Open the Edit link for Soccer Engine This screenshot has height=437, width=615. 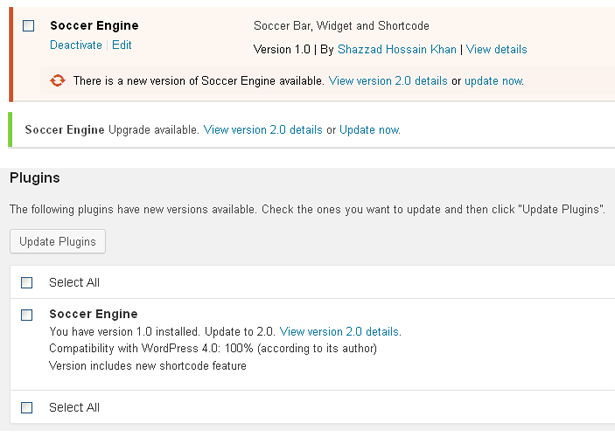[122, 45]
